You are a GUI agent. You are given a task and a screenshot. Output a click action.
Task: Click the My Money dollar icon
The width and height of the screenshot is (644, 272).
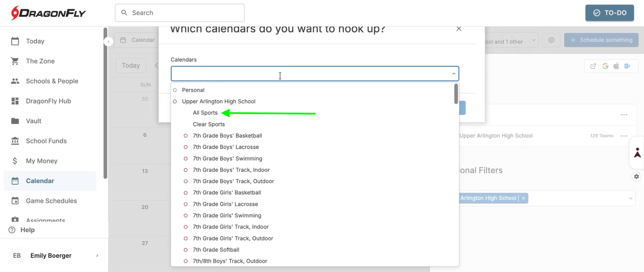point(15,161)
